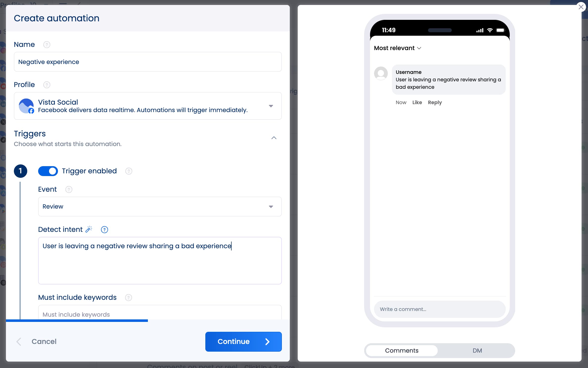
Task: Select the Comments tab
Action: pos(401,350)
